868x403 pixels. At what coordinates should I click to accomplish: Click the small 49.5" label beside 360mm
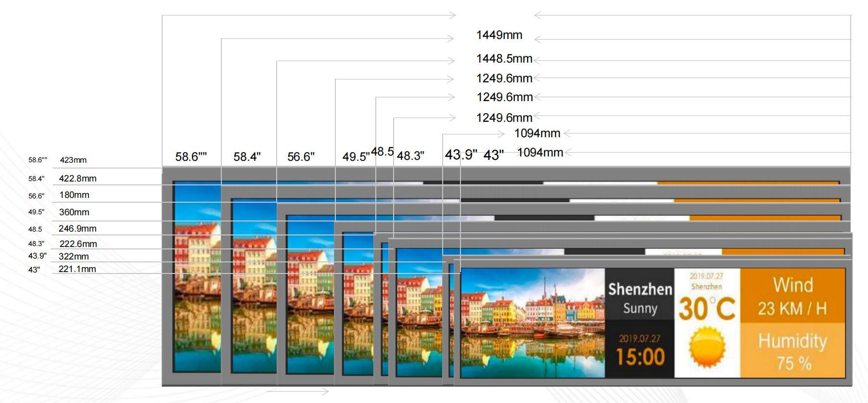36,212
